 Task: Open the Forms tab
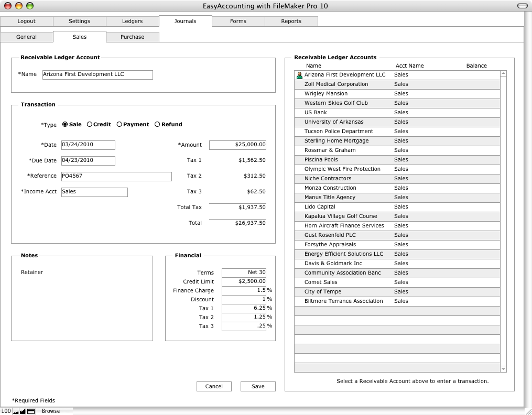pyautogui.click(x=238, y=21)
